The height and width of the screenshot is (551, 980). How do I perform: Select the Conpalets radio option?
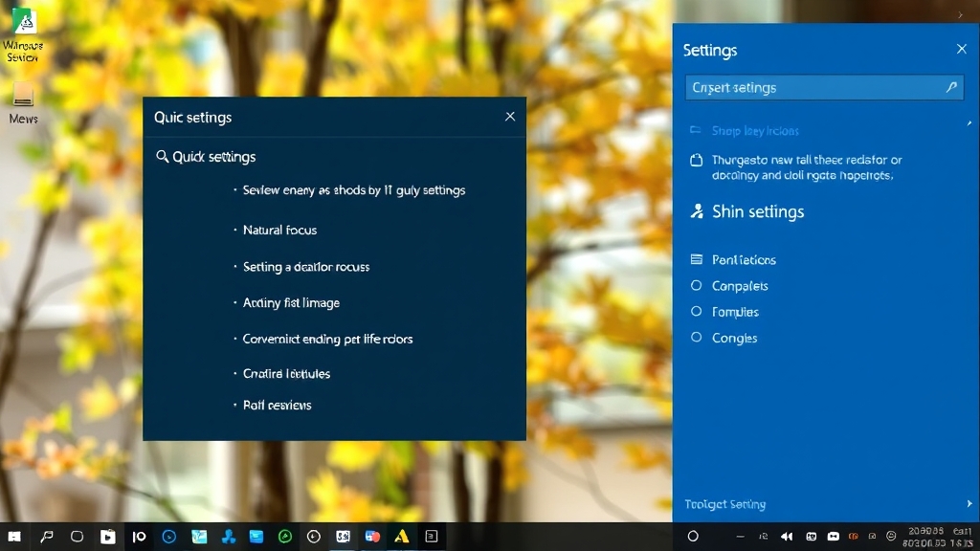696,286
